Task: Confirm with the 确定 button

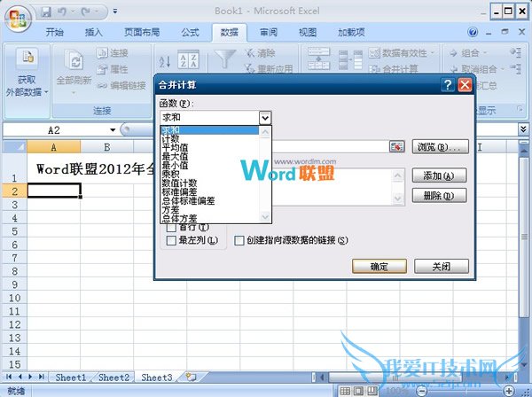Action: pos(379,267)
